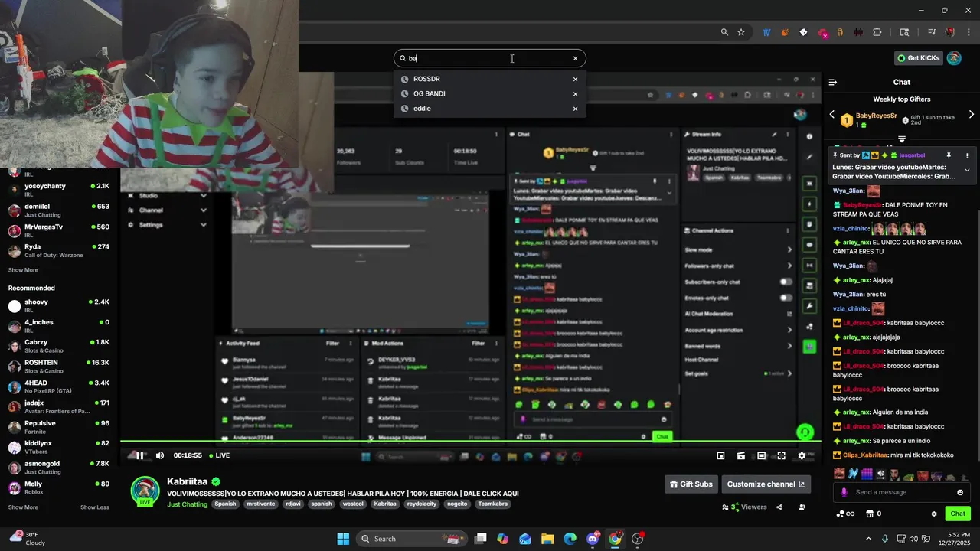The width and height of the screenshot is (980, 551).
Task: Pause the live stream video
Action: tap(139, 455)
